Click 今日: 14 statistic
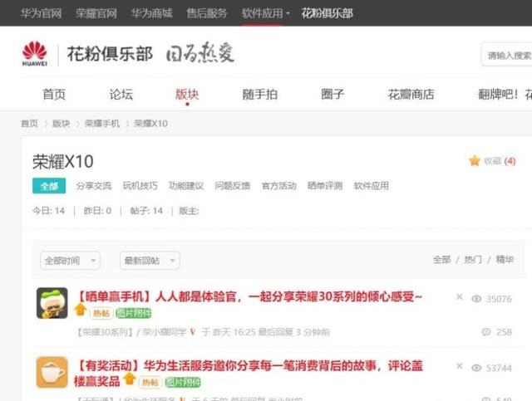Image resolution: width=532 pixels, height=401 pixels. click(48, 211)
